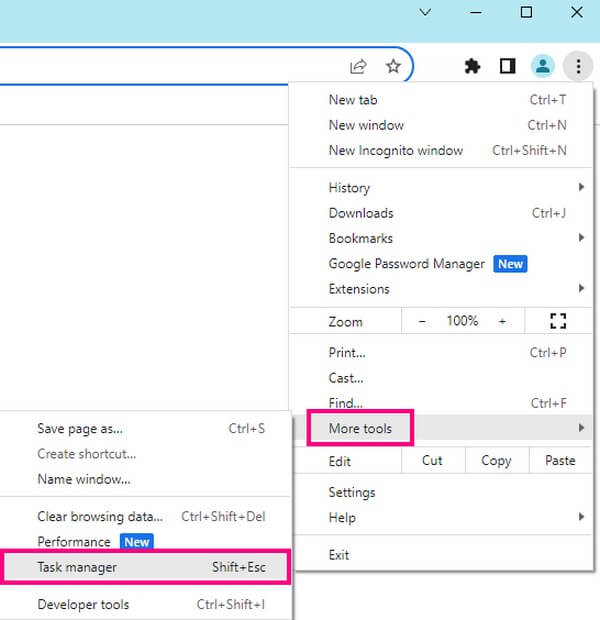Image resolution: width=600 pixels, height=620 pixels.
Task: Expand the Help submenu arrow
Action: click(x=581, y=517)
